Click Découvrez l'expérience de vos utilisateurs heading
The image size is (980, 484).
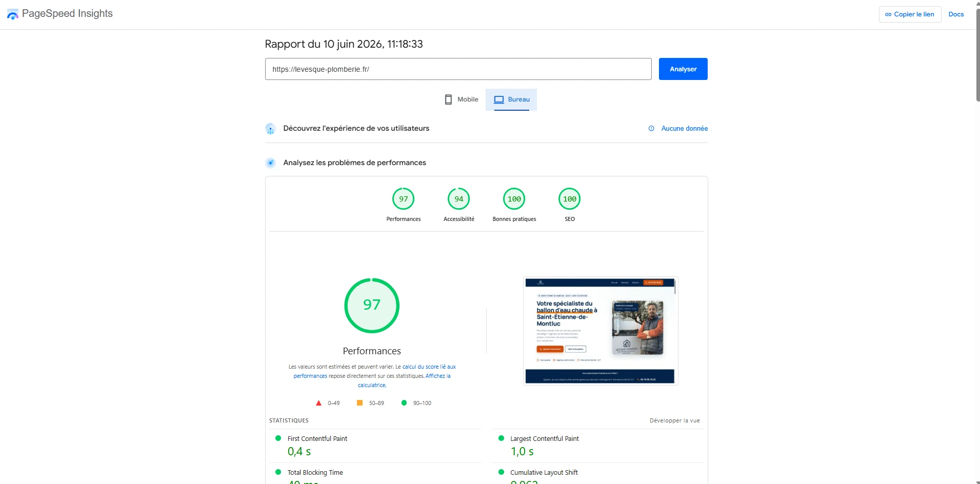click(356, 128)
